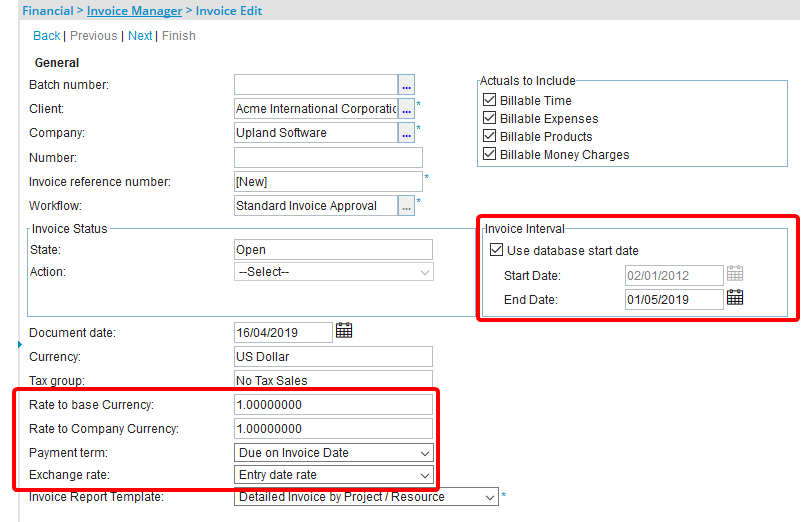Viewport: 812px width, 522px height.
Task: Open the Batch number lookup button
Action: 406,85
